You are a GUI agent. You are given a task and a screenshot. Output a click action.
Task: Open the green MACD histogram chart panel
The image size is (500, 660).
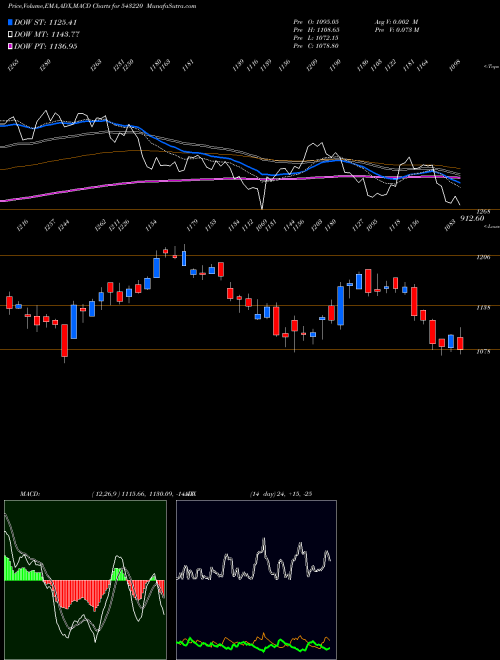point(85,580)
